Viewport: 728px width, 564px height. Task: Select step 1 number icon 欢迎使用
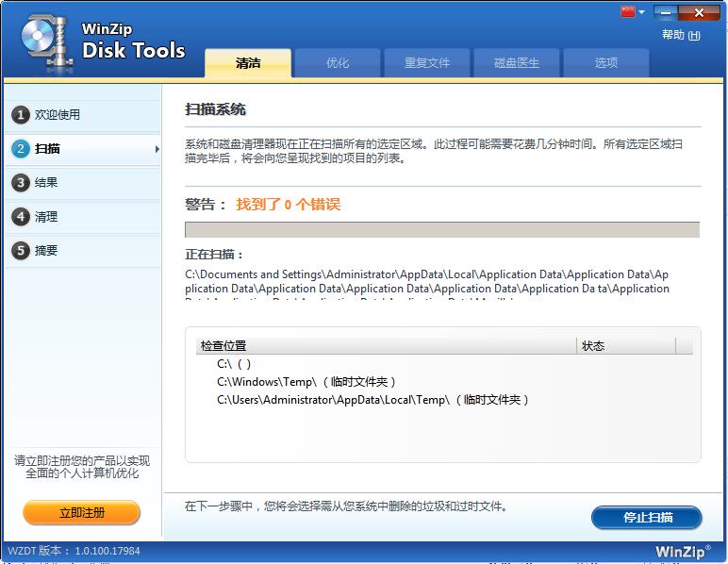tap(21, 115)
